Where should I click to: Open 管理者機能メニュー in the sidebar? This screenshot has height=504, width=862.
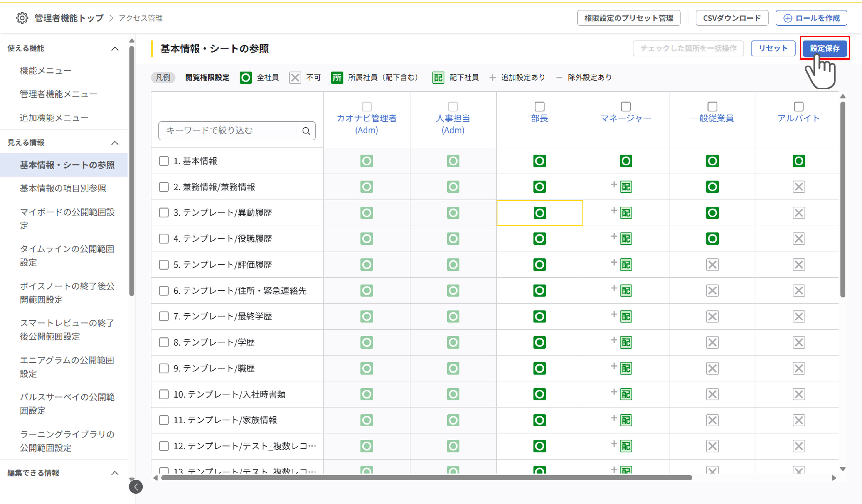pyautogui.click(x=59, y=94)
